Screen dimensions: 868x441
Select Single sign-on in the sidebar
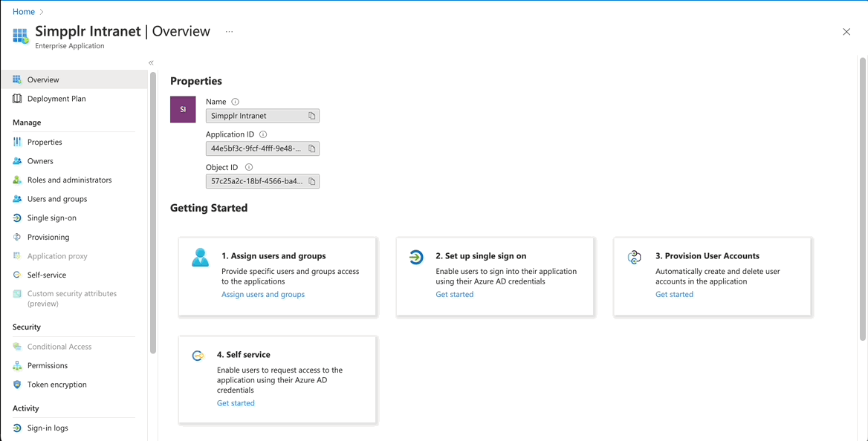[52, 218]
